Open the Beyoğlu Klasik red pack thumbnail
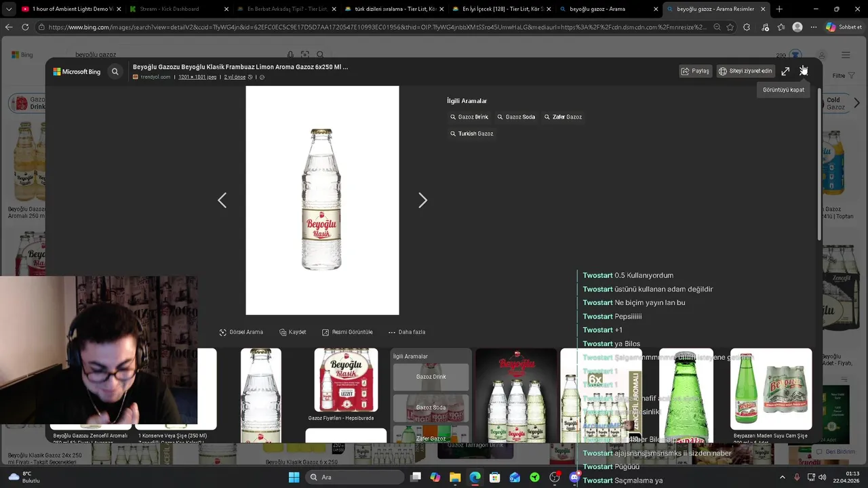 click(346, 380)
